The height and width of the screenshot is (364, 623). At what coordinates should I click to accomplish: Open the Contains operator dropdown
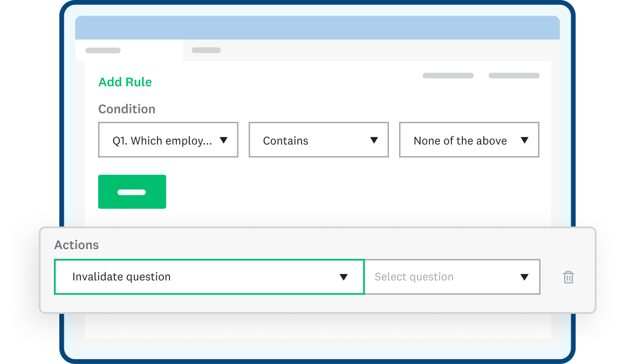pos(318,140)
